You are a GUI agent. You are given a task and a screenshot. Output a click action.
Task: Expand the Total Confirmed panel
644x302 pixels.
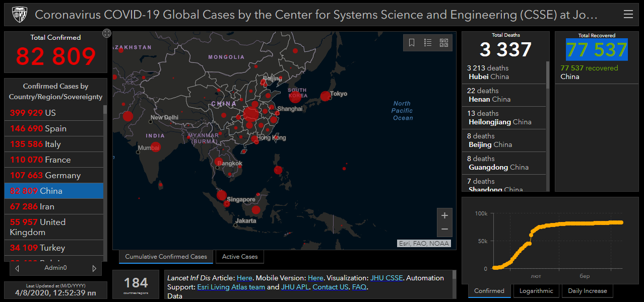106,33
